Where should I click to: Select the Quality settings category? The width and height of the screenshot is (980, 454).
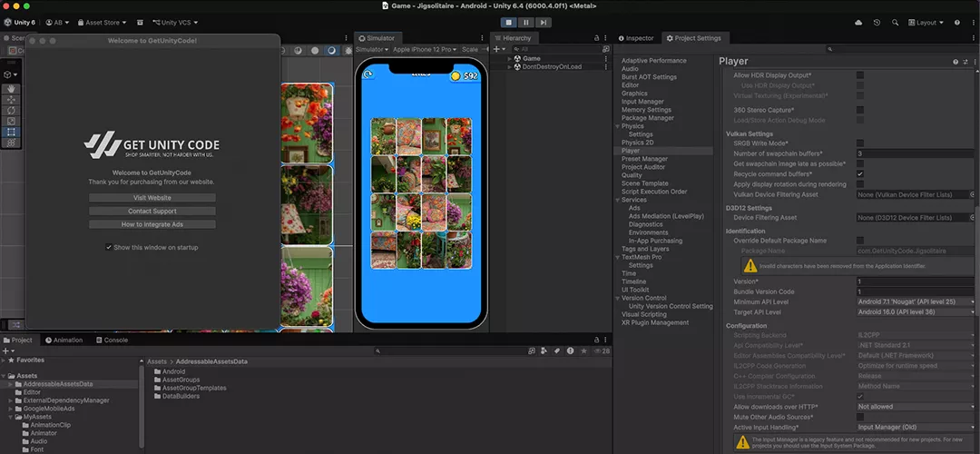pyautogui.click(x=632, y=175)
